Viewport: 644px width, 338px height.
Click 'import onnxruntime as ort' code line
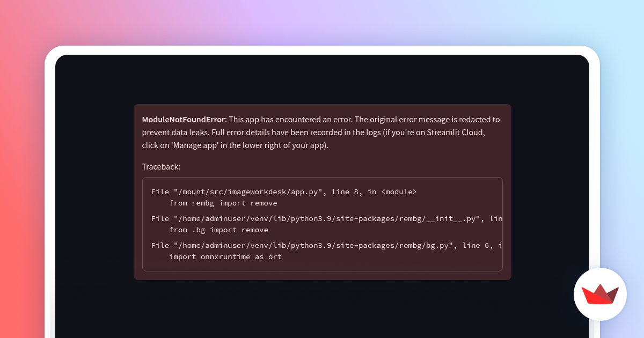pos(225,257)
